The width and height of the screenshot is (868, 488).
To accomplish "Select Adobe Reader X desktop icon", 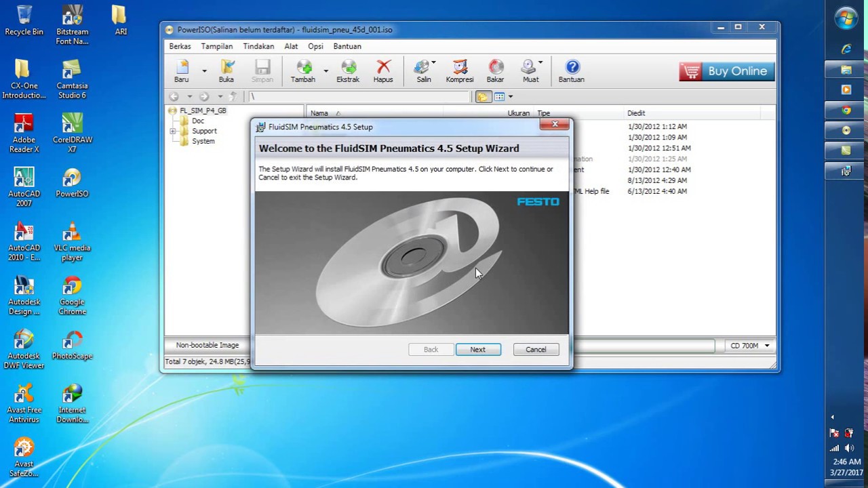I will click(24, 133).
